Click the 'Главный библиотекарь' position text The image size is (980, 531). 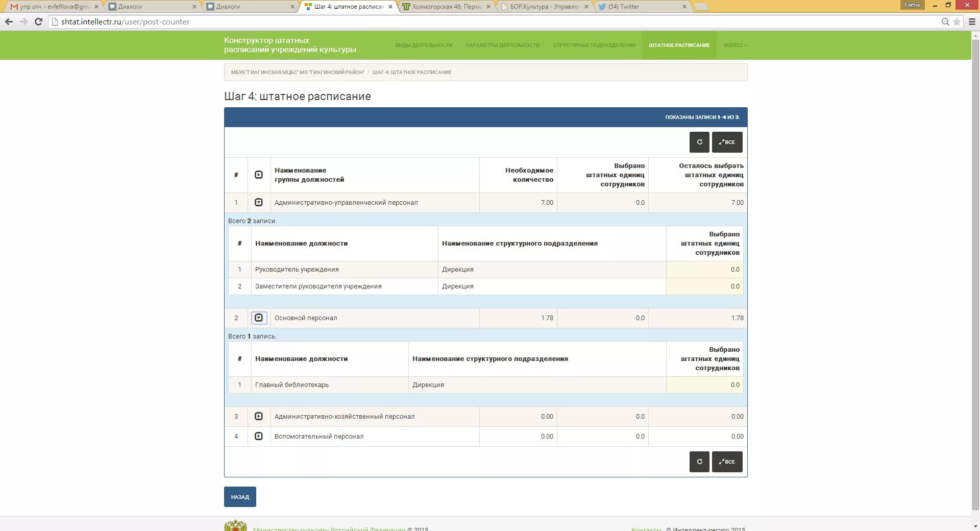(291, 385)
